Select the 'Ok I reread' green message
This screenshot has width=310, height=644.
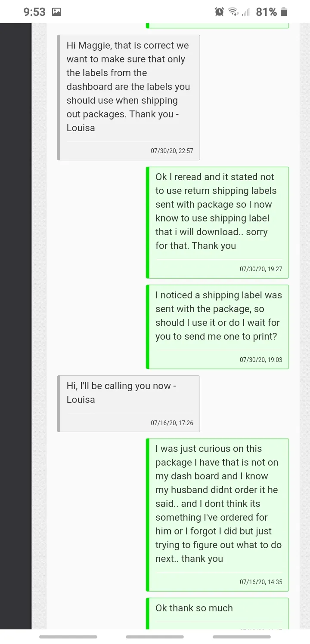click(217, 222)
